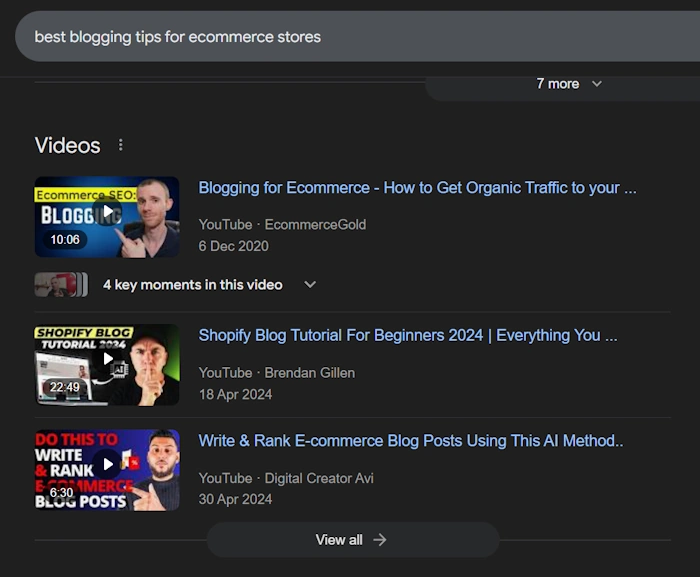Viewport: 700px width, 577px height.
Task: Click the '4 key moments in this video' label
Action: point(192,285)
